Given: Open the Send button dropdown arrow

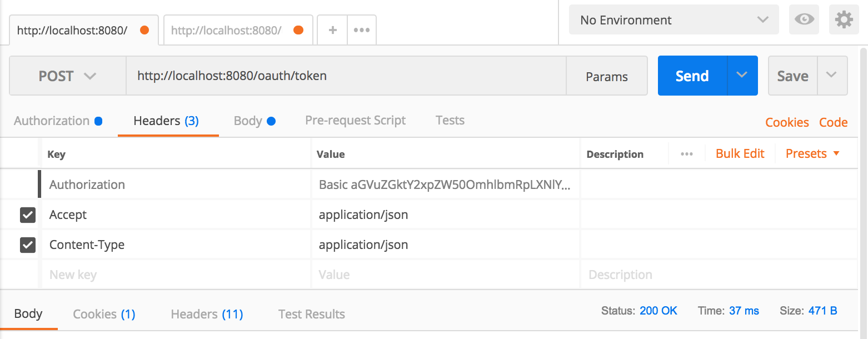Looking at the screenshot, I should click(x=742, y=76).
